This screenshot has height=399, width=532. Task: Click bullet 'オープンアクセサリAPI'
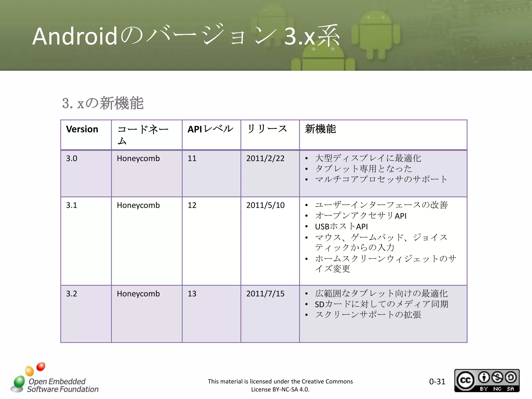pos(361,216)
